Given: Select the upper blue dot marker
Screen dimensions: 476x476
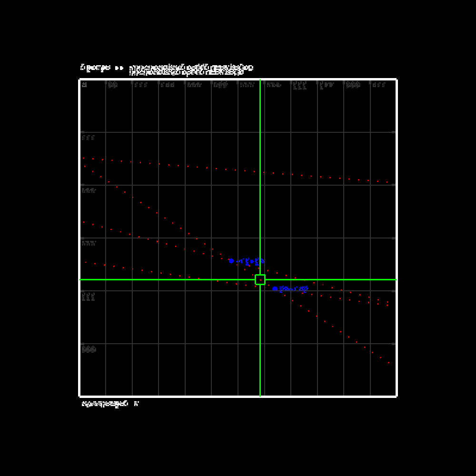Looking at the screenshot, I should (x=231, y=261).
